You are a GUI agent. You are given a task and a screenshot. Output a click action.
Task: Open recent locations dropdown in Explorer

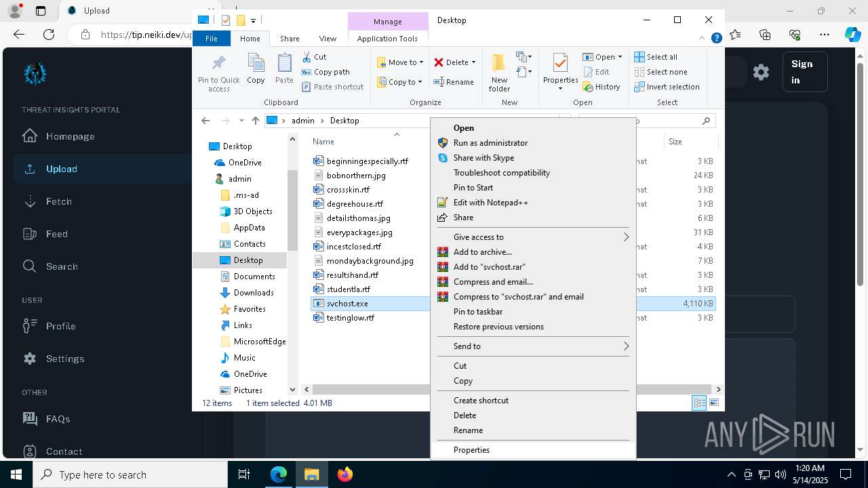click(x=241, y=121)
